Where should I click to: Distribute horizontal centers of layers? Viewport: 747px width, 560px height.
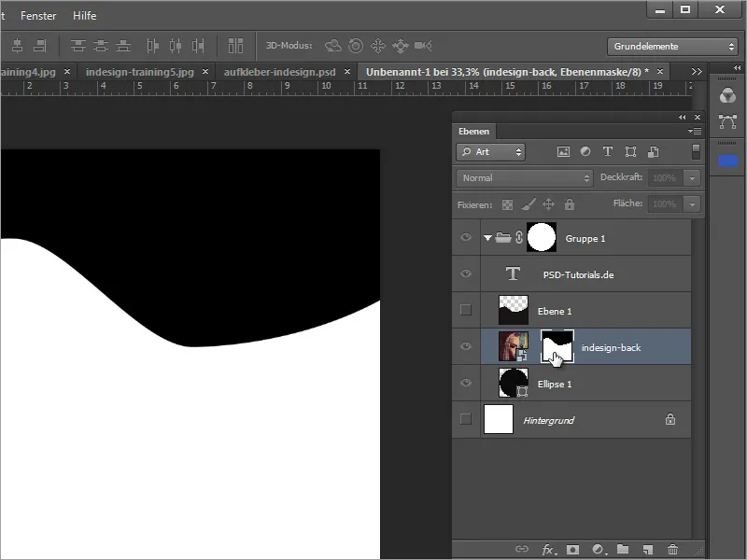[x=176, y=46]
